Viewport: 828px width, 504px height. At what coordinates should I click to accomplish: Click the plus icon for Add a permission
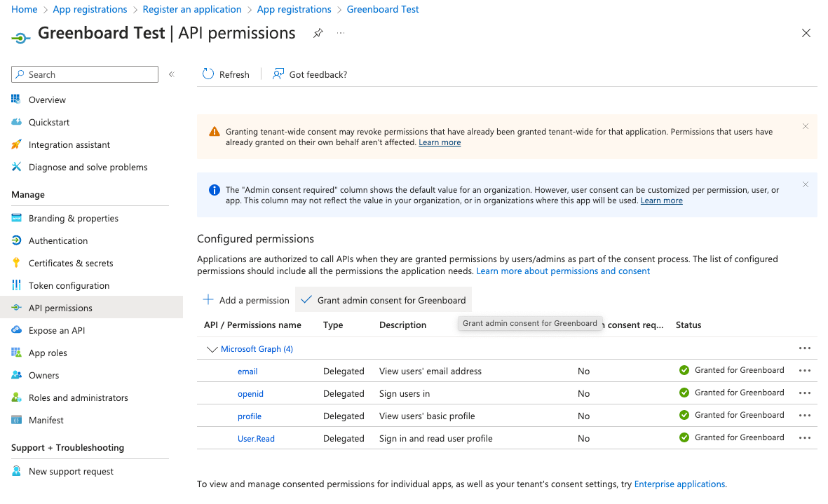point(208,300)
